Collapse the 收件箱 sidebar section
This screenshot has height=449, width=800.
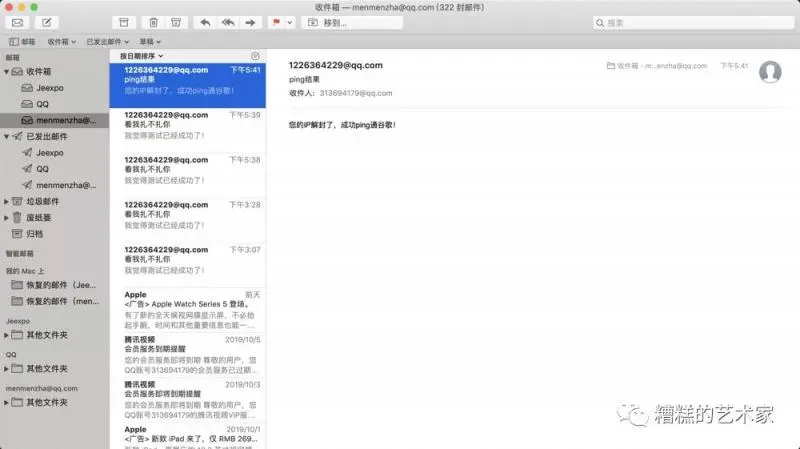(x=6, y=71)
